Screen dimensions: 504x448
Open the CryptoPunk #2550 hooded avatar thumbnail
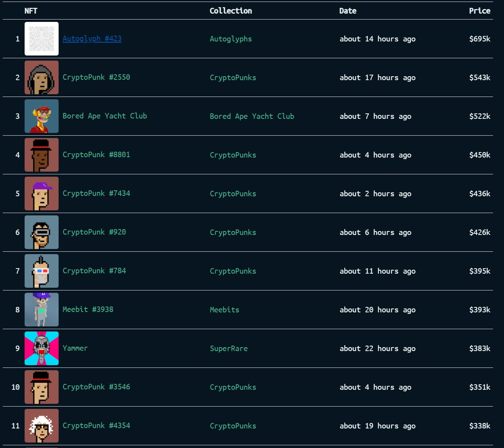[41, 77]
